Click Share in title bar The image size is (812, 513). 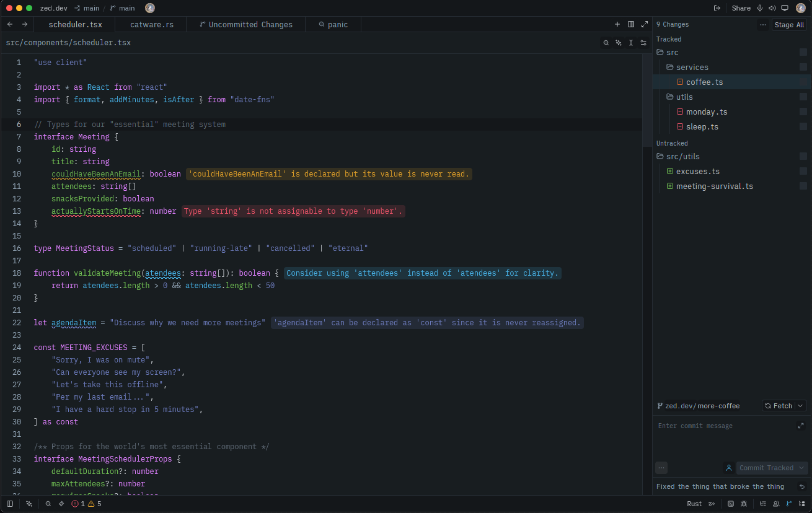pyautogui.click(x=741, y=8)
